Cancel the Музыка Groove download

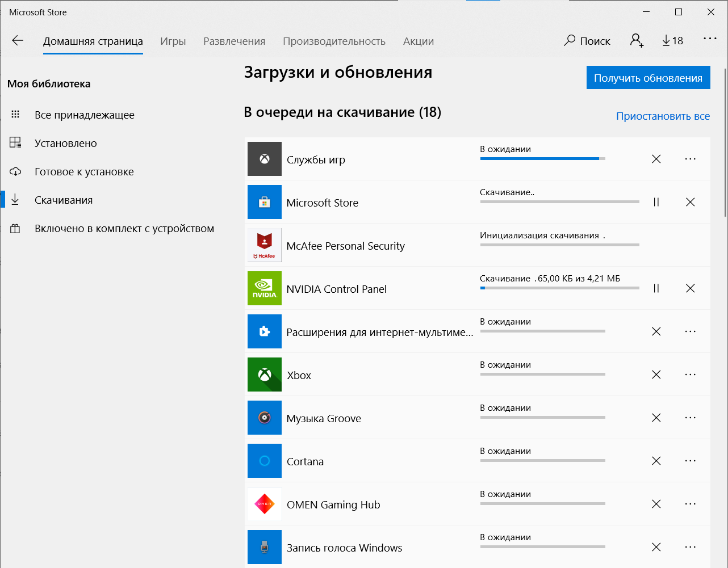[x=656, y=418]
